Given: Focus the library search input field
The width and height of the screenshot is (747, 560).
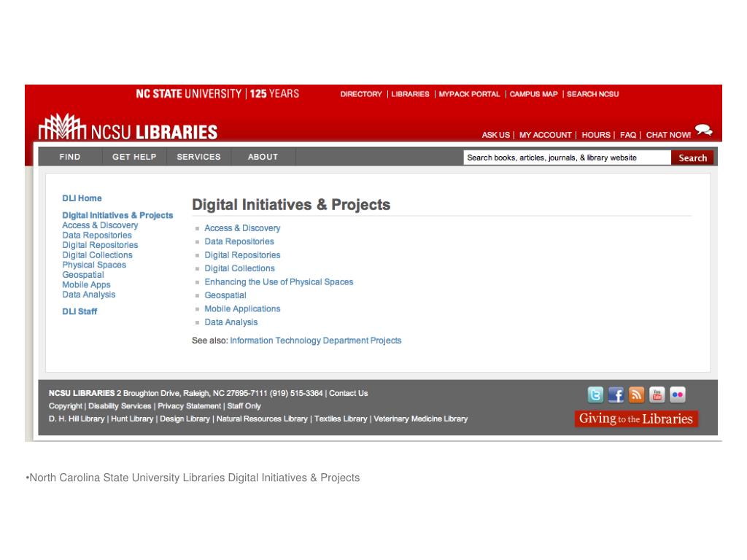Looking at the screenshot, I should tap(567, 157).
